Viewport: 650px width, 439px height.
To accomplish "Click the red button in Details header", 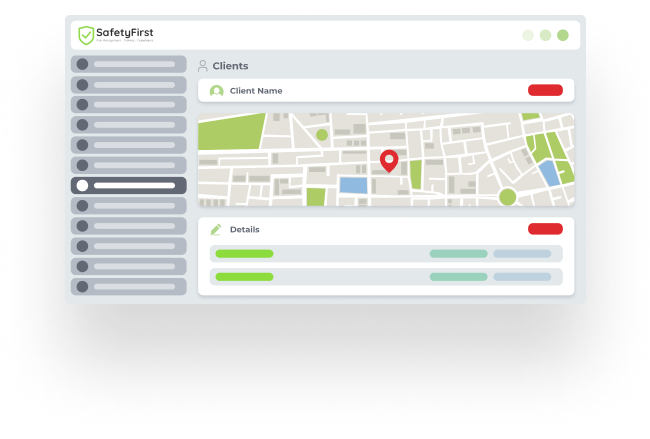I will click(x=545, y=229).
